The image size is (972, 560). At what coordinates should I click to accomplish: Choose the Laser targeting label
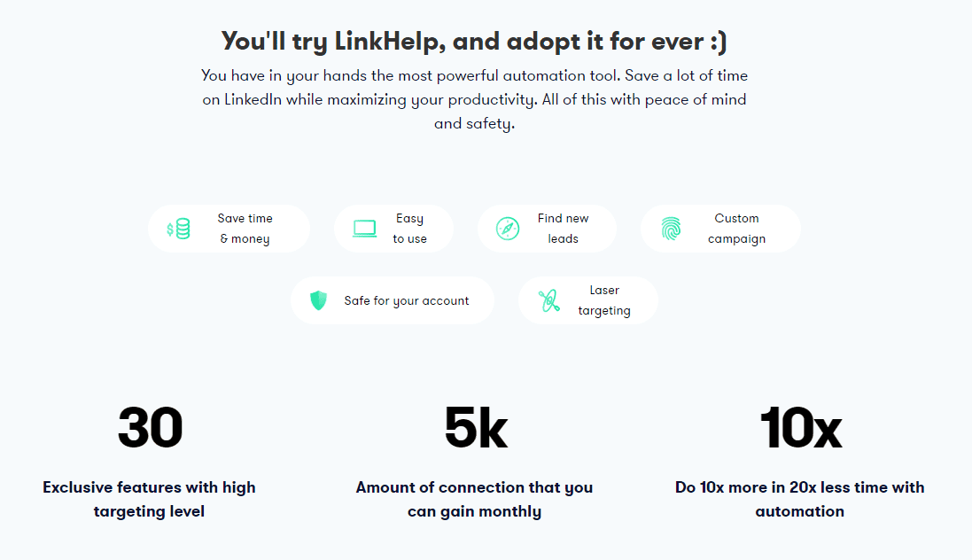coord(604,300)
